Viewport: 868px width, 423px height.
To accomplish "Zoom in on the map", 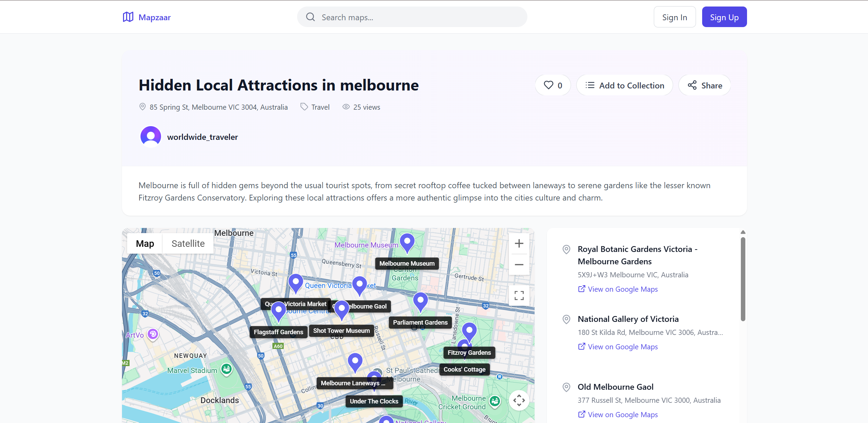I will pos(519,244).
